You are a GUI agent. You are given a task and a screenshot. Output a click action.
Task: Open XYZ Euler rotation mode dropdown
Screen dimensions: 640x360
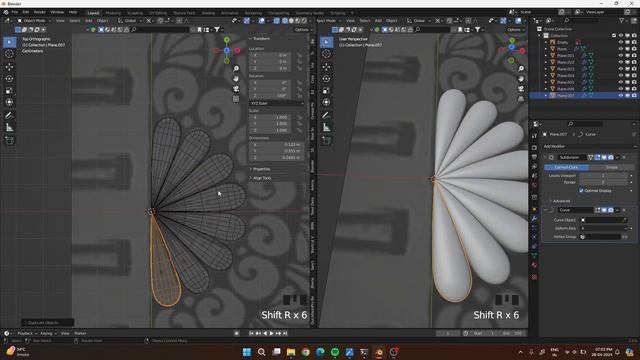coord(277,103)
